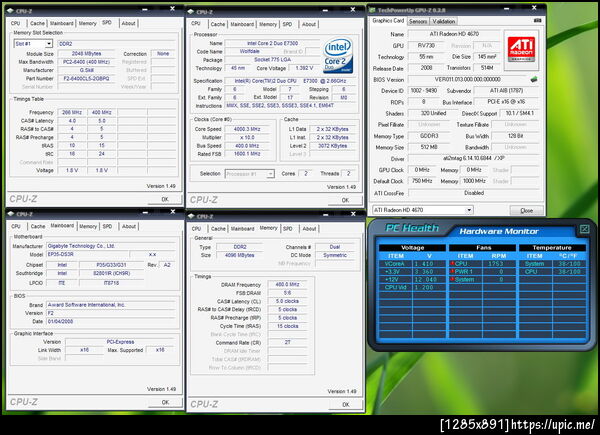This screenshot has width=600, height=435.
Task: Open the Cache tab in the CPU-Z Processor window
Action: tap(218, 24)
